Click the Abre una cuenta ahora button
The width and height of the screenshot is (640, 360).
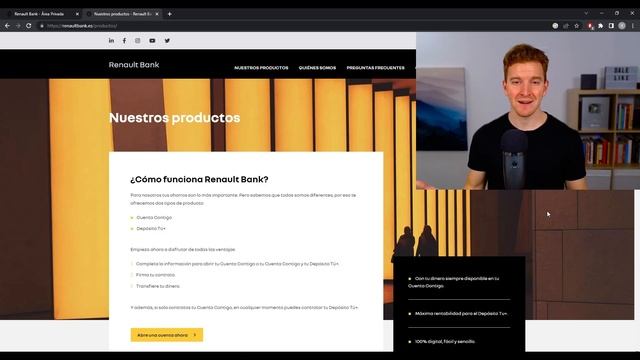[167, 335]
